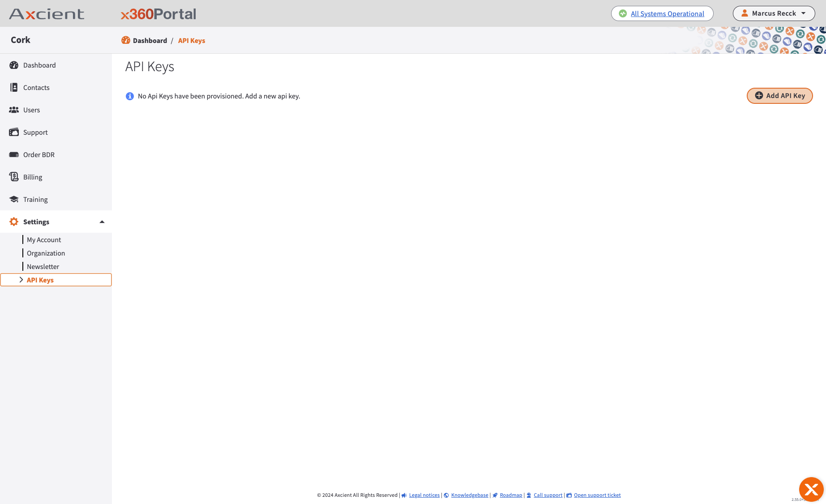
Task: Open the Roadmap footer link
Action: coord(511,495)
